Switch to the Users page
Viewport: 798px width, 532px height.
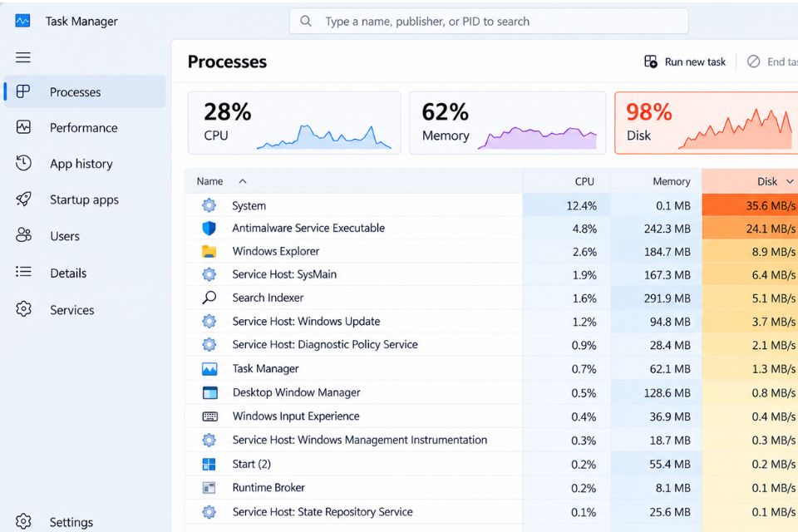(85, 236)
